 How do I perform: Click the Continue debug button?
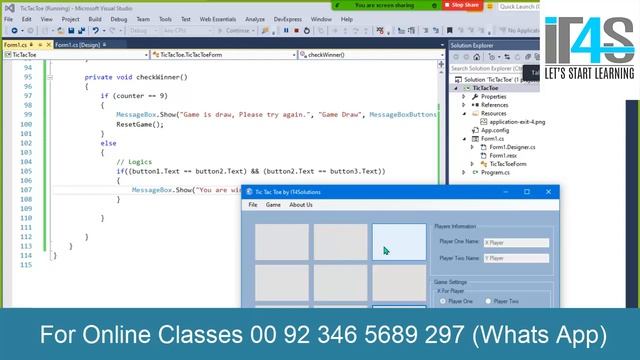[x=236, y=31]
